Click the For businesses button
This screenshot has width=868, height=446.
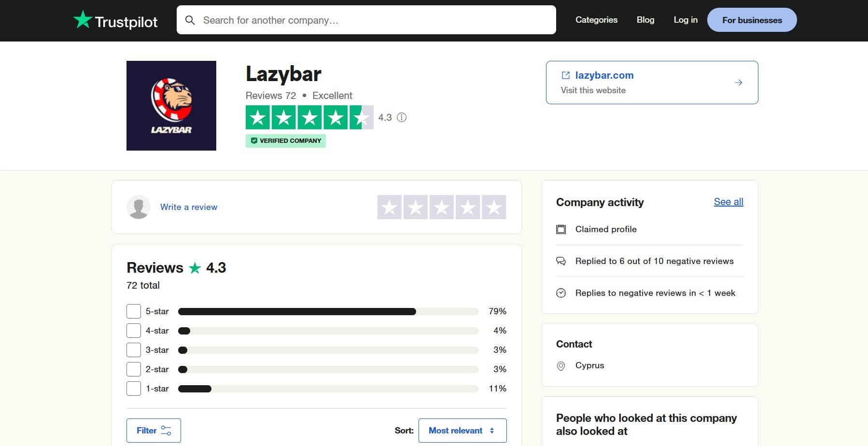pyautogui.click(x=752, y=20)
